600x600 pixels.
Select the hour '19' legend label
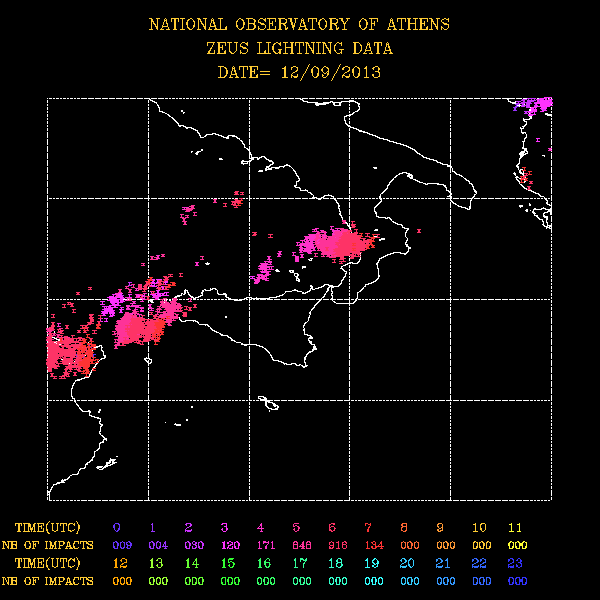[372, 563]
